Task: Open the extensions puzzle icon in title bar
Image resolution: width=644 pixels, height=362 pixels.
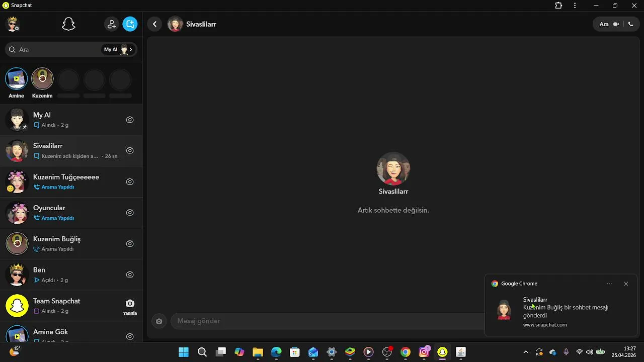Action: (558, 6)
